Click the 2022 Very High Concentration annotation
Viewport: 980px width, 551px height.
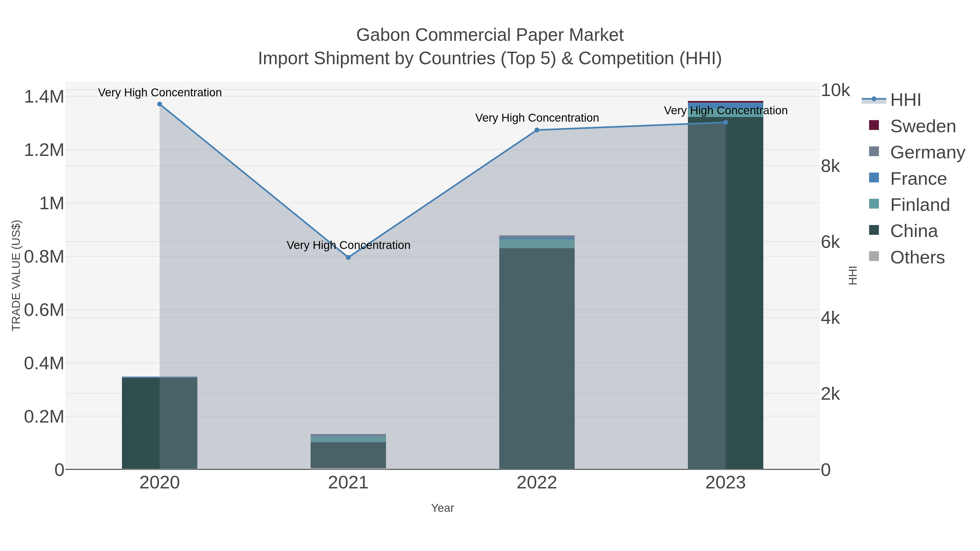point(537,118)
